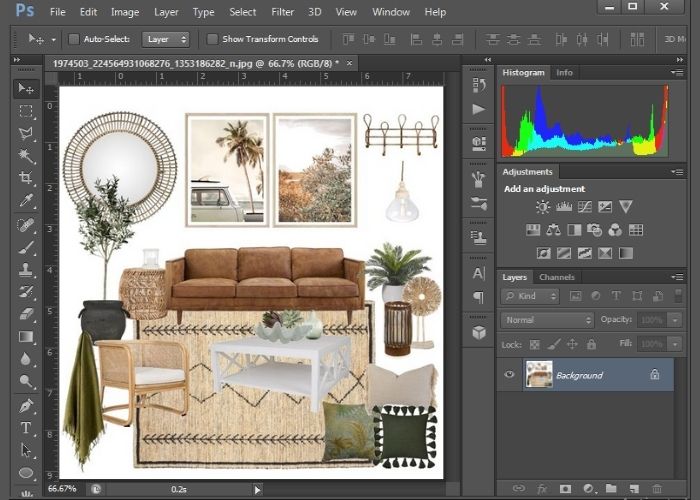Select the Path Selection tool
The image size is (700, 500).
[26, 450]
